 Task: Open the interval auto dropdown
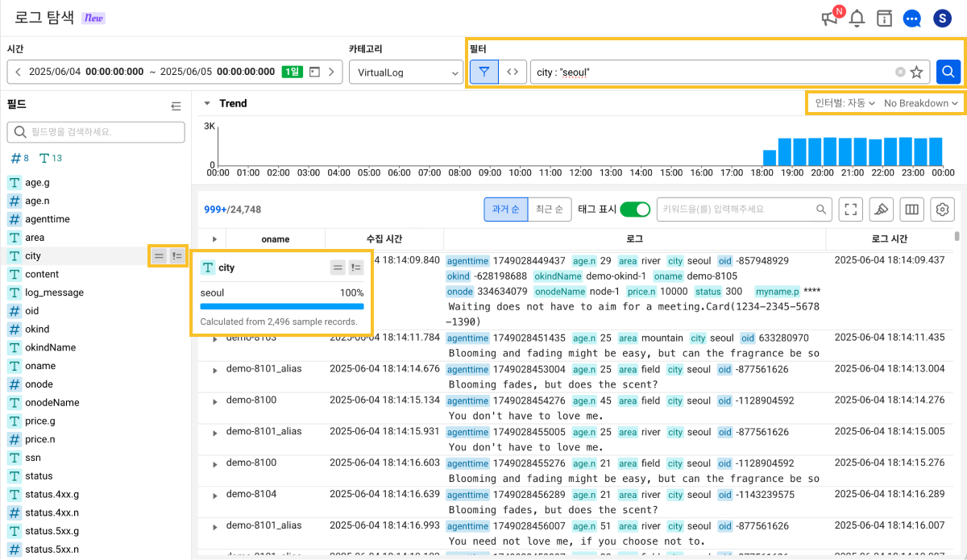click(845, 103)
